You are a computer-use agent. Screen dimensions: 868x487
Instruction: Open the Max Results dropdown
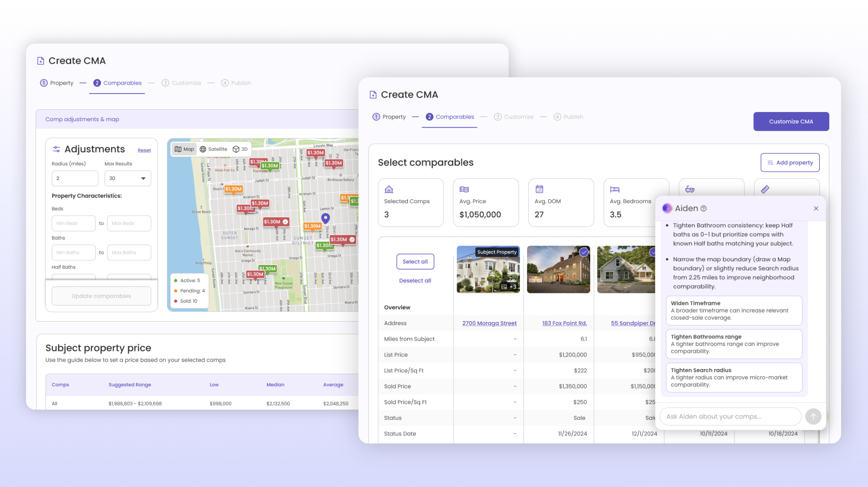pos(128,178)
